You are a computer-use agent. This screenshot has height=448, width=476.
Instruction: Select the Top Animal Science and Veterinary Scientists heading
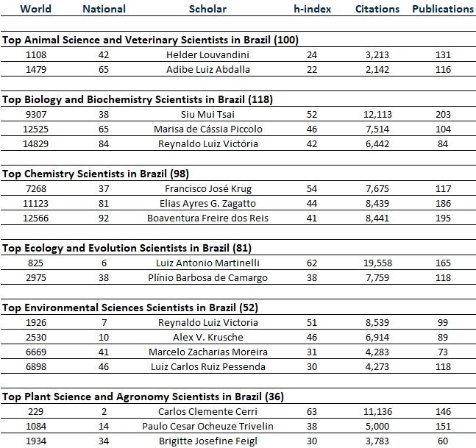[150, 40]
